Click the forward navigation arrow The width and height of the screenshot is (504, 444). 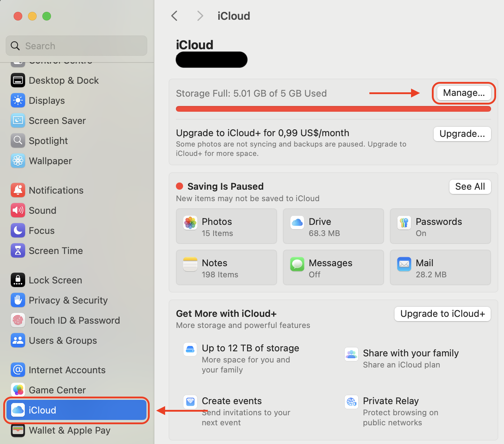tap(200, 16)
